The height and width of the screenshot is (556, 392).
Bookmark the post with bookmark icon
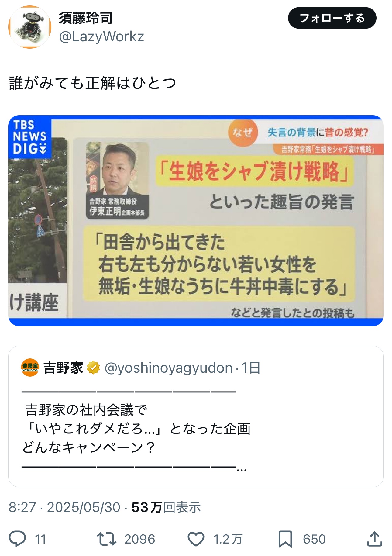click(x=285, y=539)
